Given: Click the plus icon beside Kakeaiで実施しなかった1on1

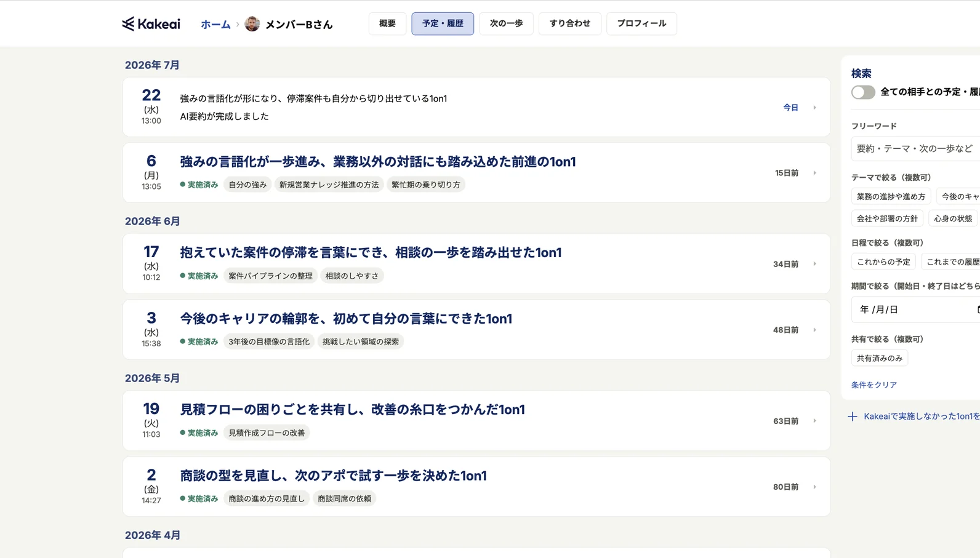Looking at the screenshot, I should pos(853,417).
